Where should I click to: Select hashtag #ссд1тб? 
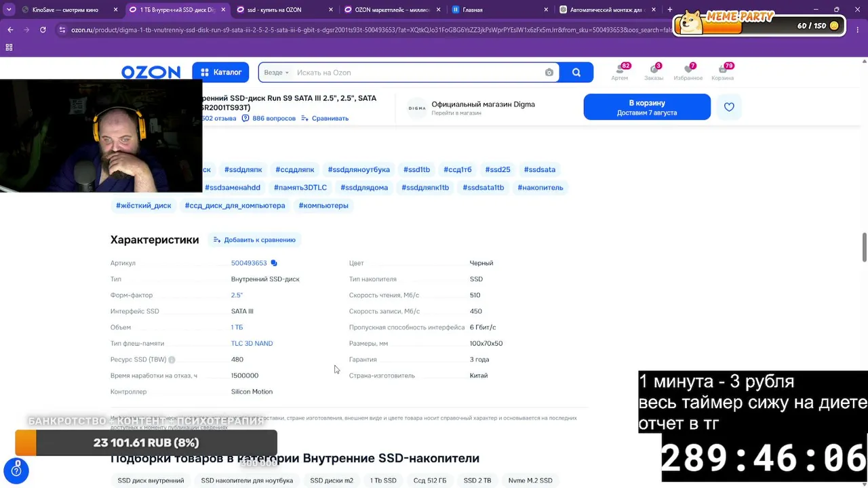(x=457, y=169)
